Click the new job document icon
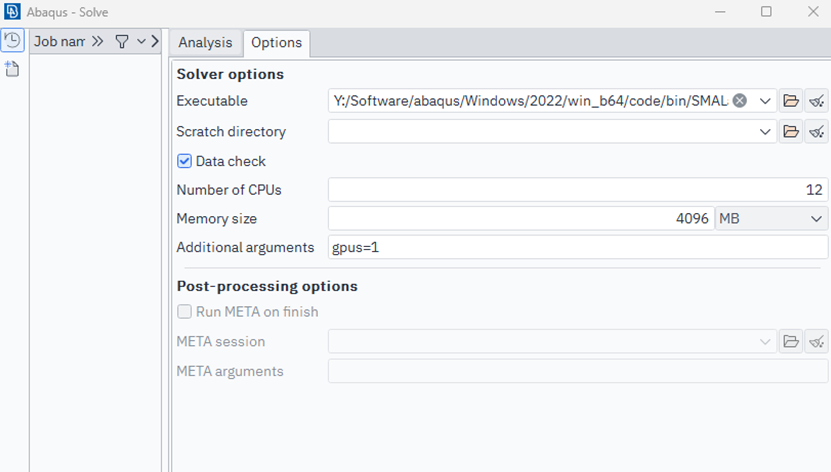The image size is (831, 472). click(12, 69)
